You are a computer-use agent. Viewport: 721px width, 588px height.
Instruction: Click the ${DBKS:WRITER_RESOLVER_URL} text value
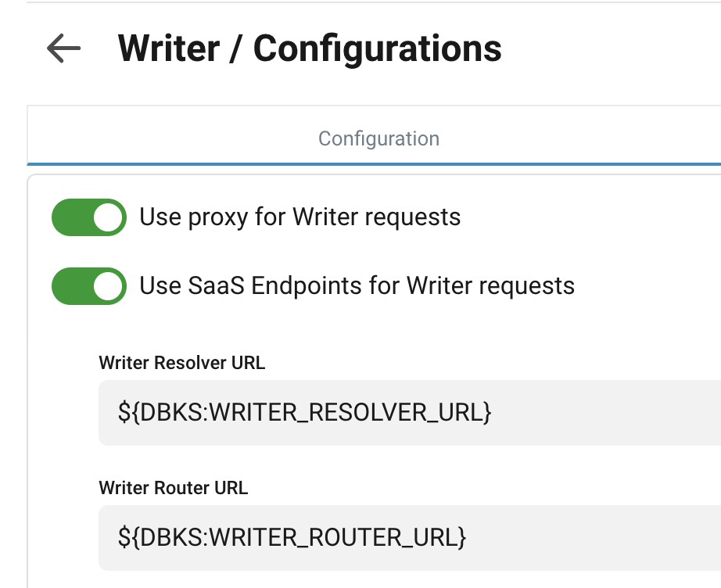[x=304, y=413]
